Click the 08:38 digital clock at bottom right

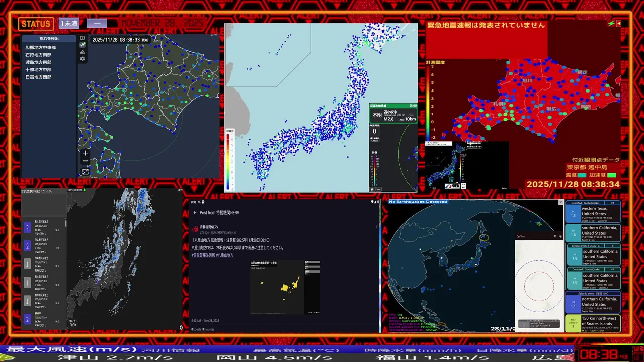point(600,354)
